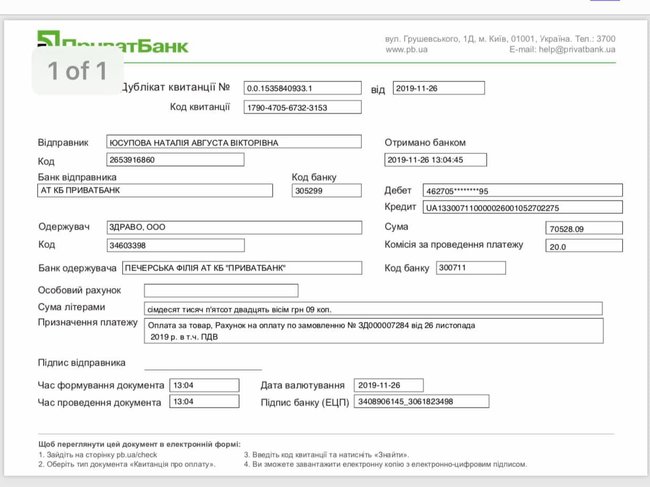Click instruction step 3 'Введіть код квитанції'
The width and height of the screenshot is (650, 487).
click(326, 455)
